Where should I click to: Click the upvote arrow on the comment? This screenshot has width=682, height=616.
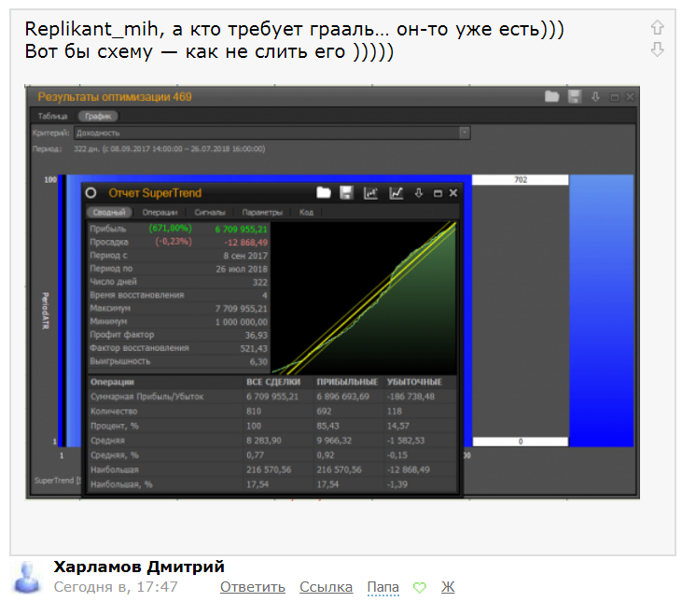click(x=657, y=28)
